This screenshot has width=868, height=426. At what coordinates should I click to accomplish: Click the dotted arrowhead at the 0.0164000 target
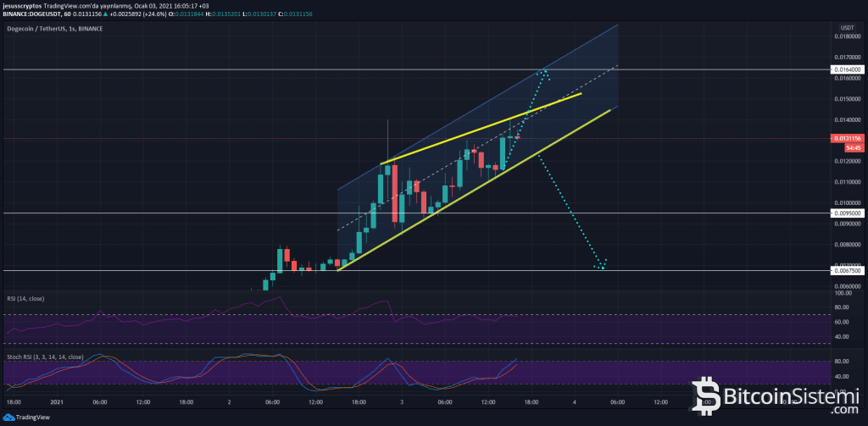543,71
